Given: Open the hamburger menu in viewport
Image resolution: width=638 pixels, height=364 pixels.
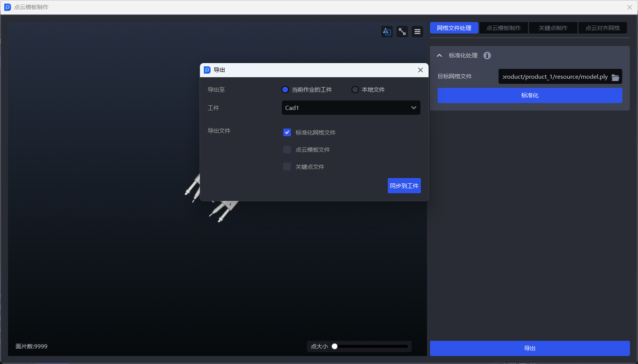Looking at the screenshot, I should pos(417,32).
